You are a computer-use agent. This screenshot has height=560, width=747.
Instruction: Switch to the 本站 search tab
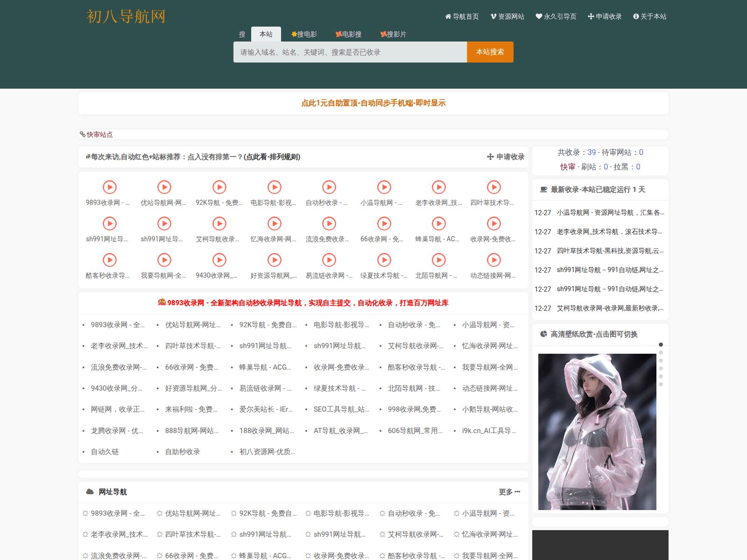266,34
